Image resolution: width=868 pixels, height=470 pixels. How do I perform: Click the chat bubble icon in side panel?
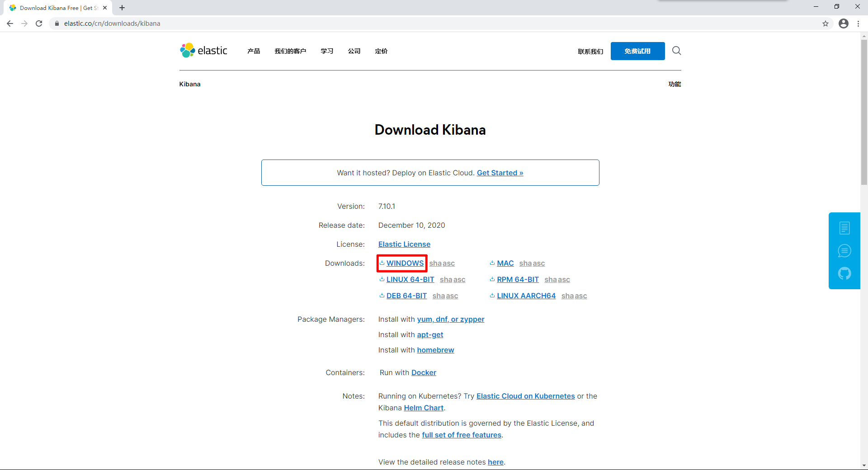click(x=844, y=251)
